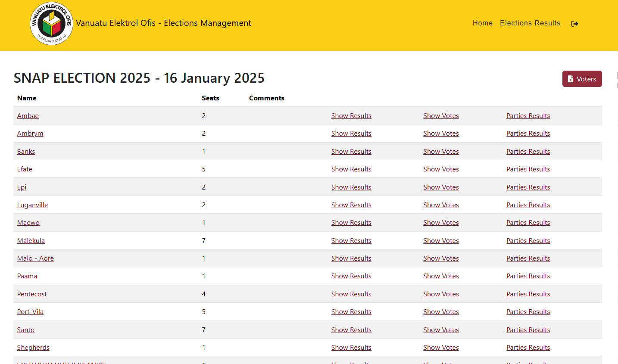The image size is (618, 364).
Task: Show Results for Luganville
Action: click(x=351, y=205)
